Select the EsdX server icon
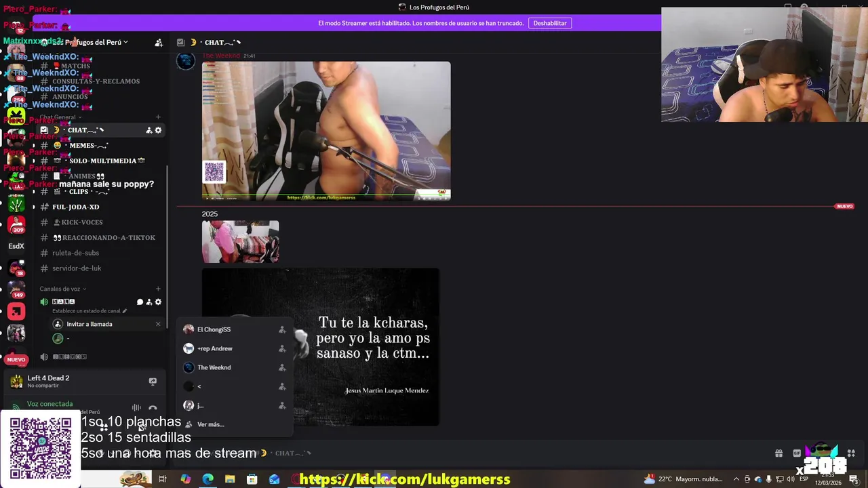Viewport: 868px width, 488px height. pos(16,246)
